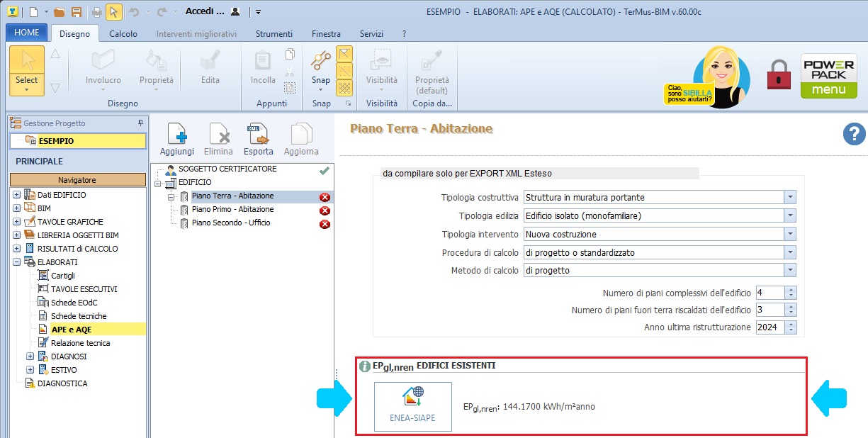The height and width of the screenshot is (438, 868).
Task: Toggle the middle snap option button
Action: [344, 70]
